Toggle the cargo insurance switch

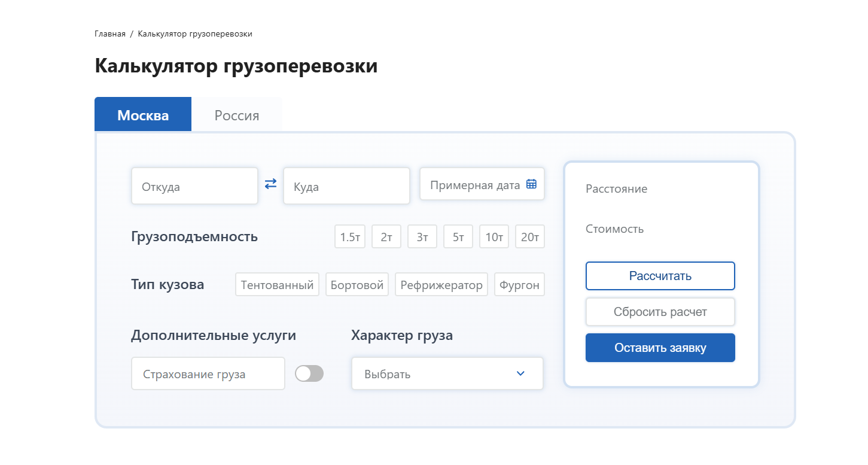(309, 373)
